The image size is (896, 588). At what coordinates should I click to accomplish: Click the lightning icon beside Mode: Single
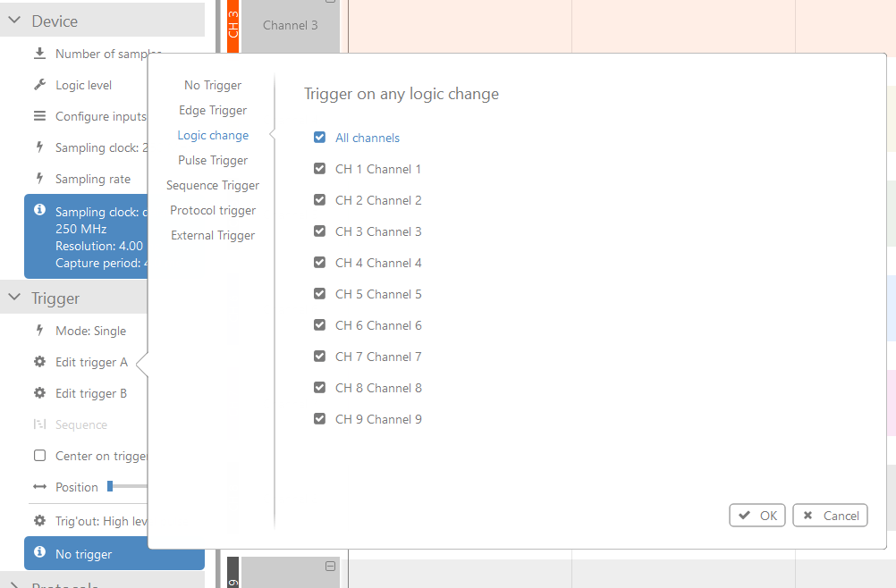(39, 331)
